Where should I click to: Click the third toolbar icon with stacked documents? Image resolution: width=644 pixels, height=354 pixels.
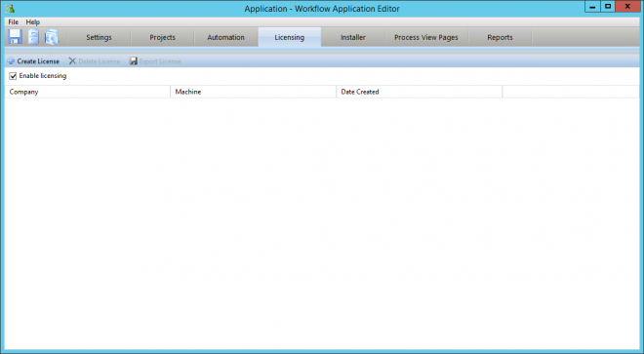(52, 37)
